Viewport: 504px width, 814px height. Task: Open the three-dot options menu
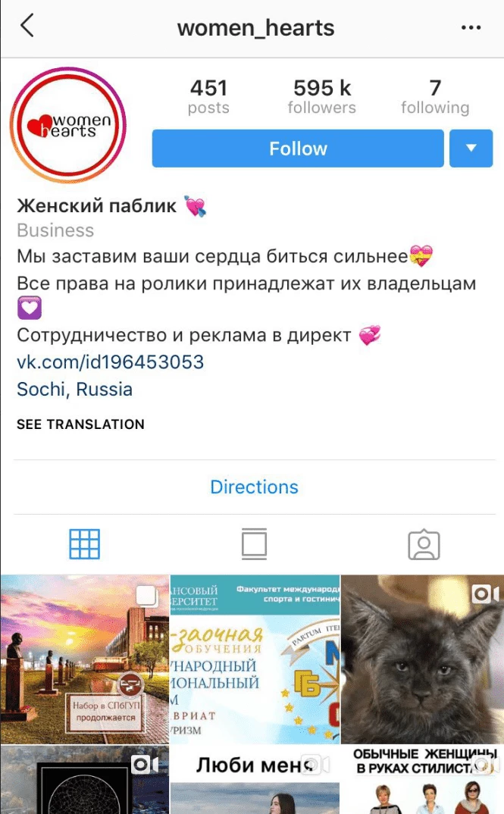pyautogui.click(x=471, y=27)
